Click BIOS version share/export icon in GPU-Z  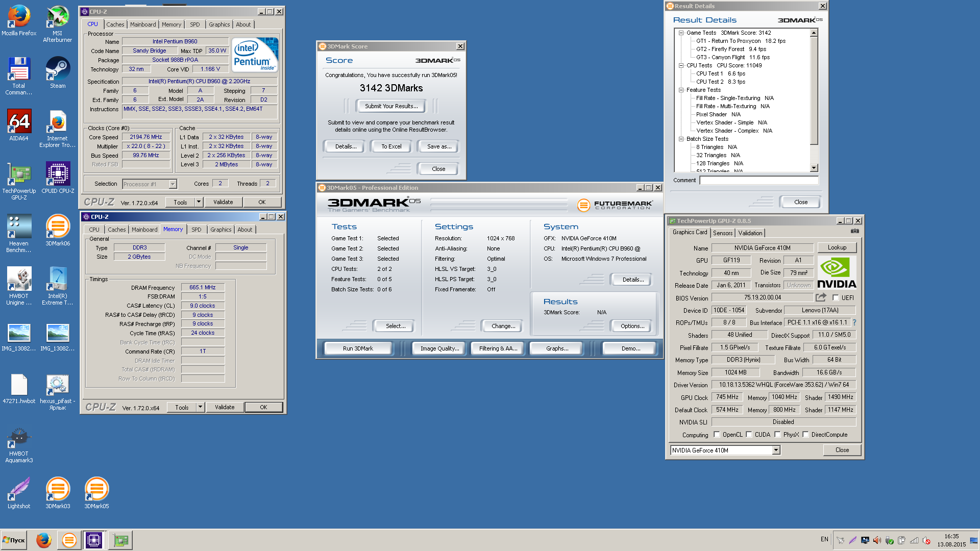click(x=821, y=297)
